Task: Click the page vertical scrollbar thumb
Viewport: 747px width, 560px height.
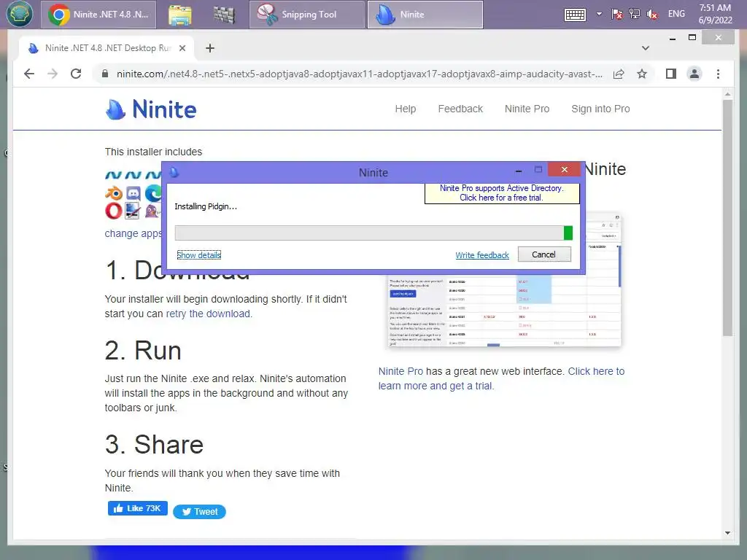Action: [727, 217]
